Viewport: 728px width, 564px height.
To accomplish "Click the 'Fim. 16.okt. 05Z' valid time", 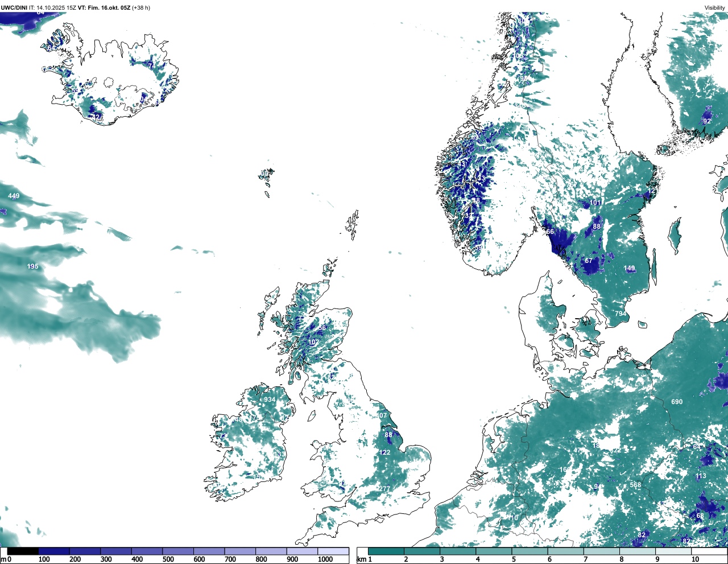I will 109,8.
